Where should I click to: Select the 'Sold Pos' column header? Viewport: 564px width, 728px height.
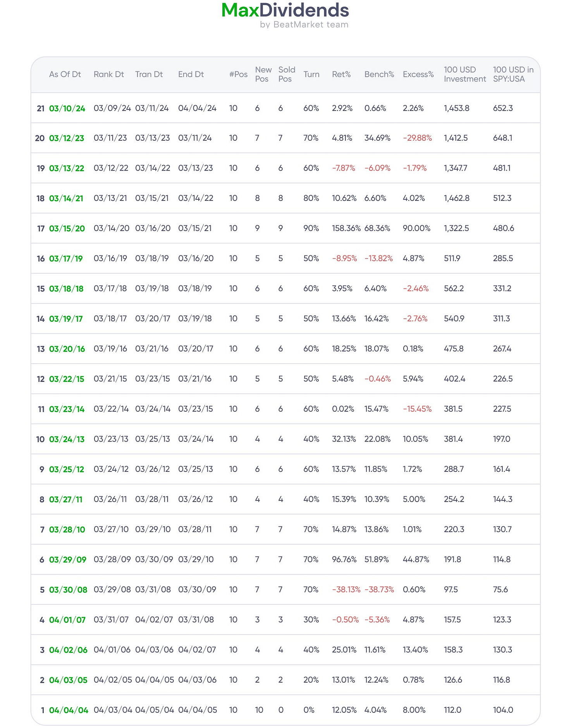point(287,74)
